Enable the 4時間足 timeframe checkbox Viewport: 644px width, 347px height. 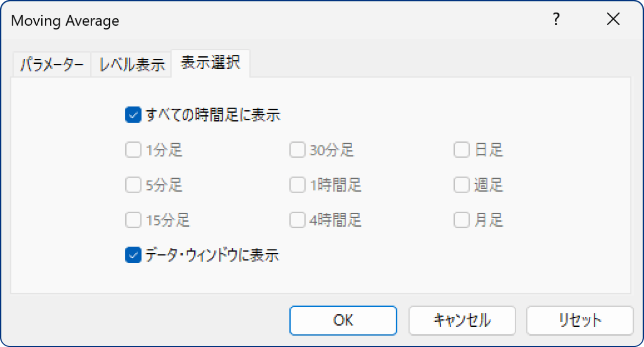tap(297, 220)
